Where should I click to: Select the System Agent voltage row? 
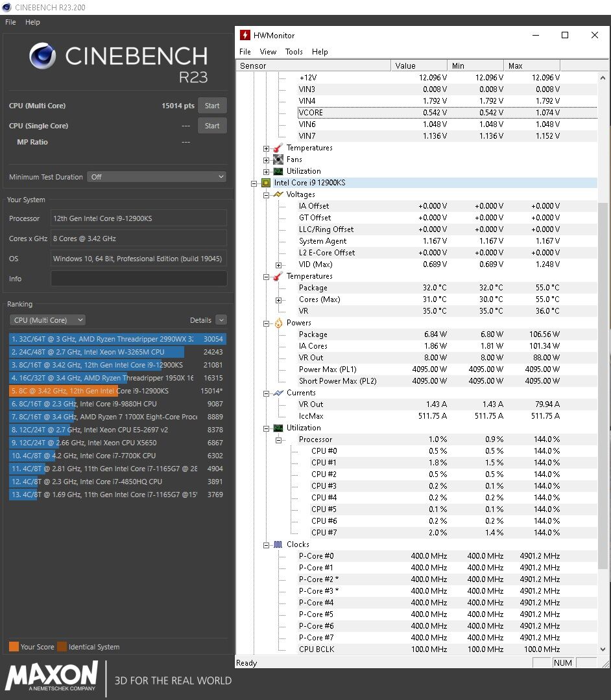pyautogui.click(x=447, y=241)
